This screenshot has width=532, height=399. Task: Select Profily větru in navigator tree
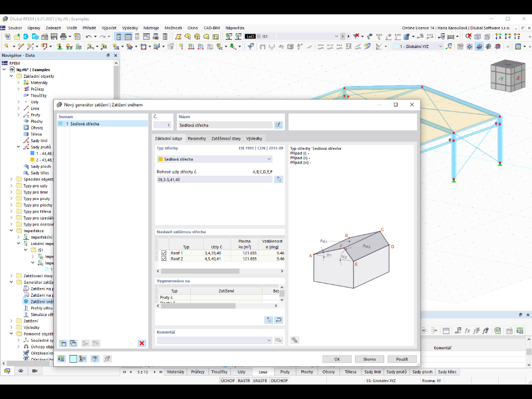(41, 308)
